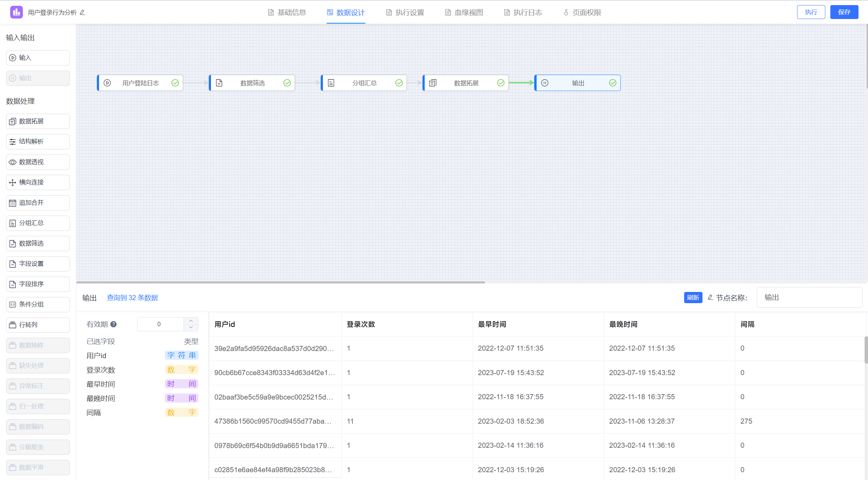The height and width of the screenshot is (480, 868).
Task: Click the 刷新 button
Action: tap(693, 297)
